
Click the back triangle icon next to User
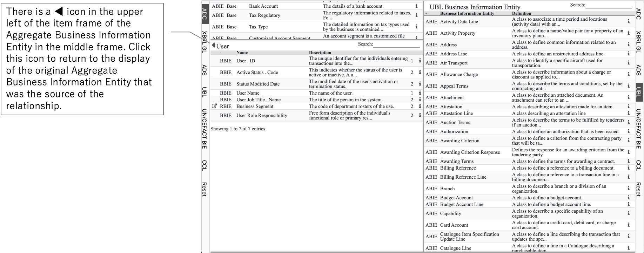213,45
